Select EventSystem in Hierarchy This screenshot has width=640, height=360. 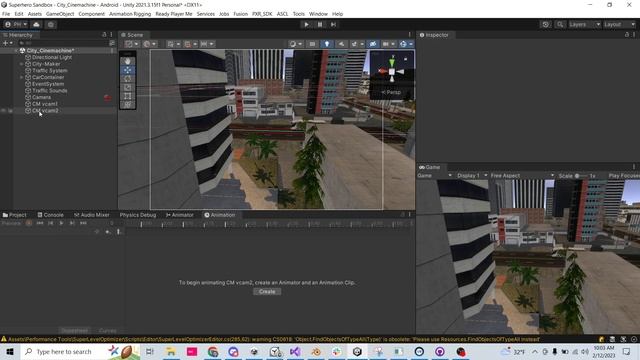tap(48, 84)
